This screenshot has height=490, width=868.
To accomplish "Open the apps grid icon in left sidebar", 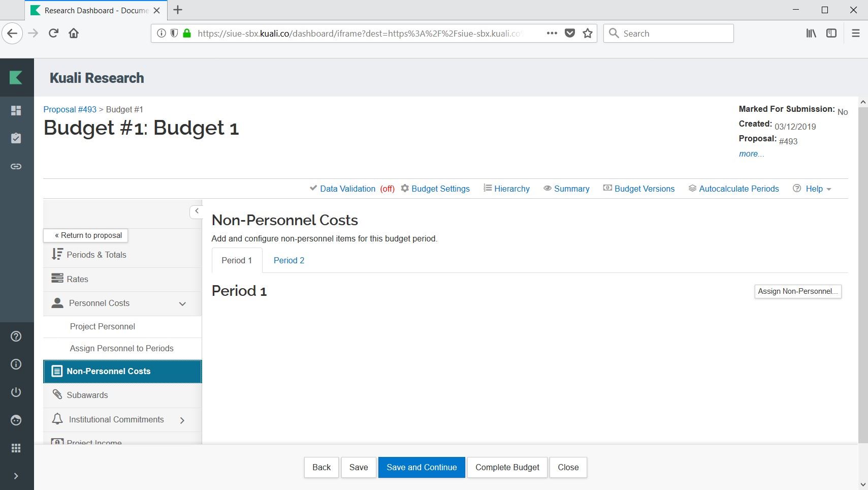I will (x=16, y=448).
